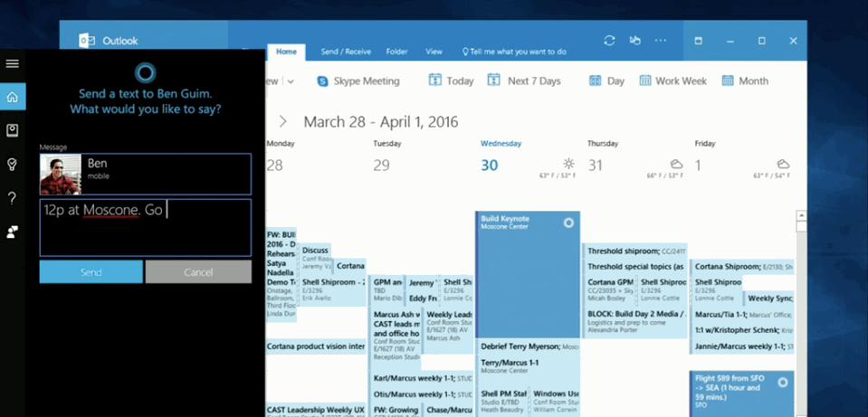Send the text message to Ben
This screenshot has width=868, height=417.
point(91,272)
